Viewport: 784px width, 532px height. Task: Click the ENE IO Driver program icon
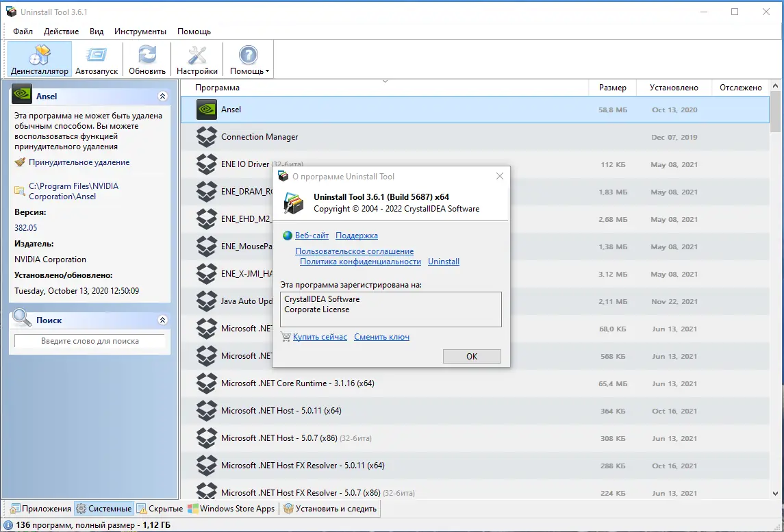tap(207, 164)
